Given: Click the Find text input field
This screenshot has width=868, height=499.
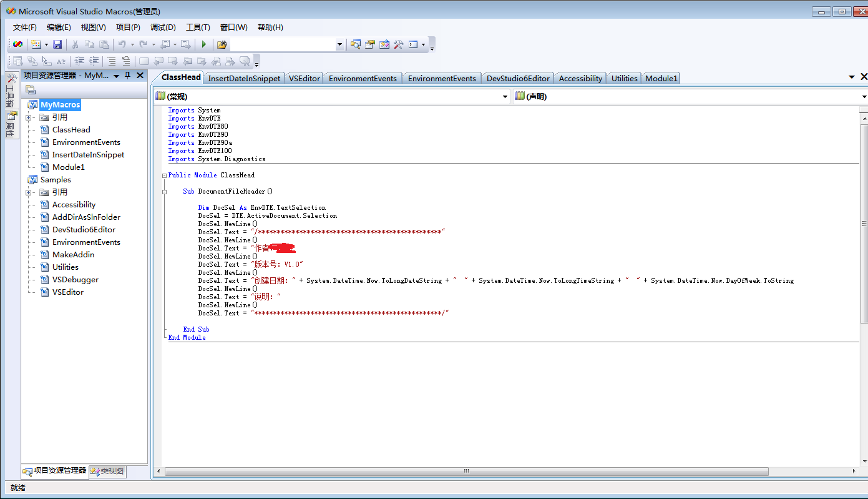Looking at the screenshot, I should tap(283, 44).
